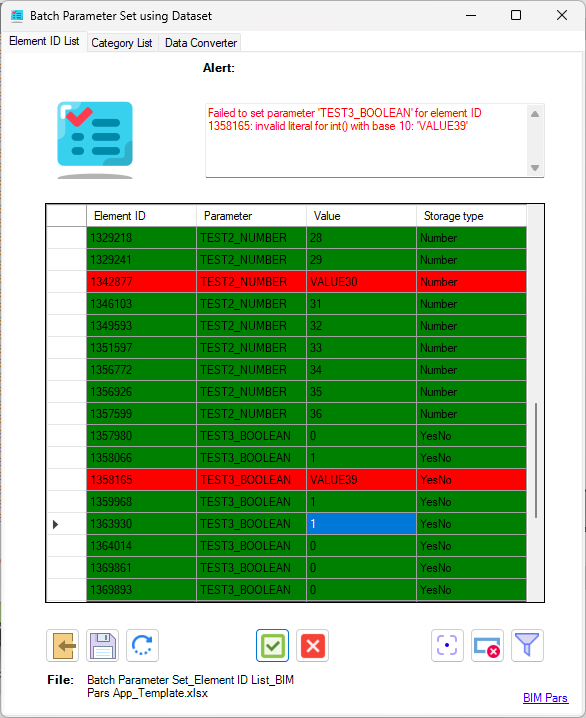Open the Data Converter tab
Screen dimensions: 586x718
201,43
